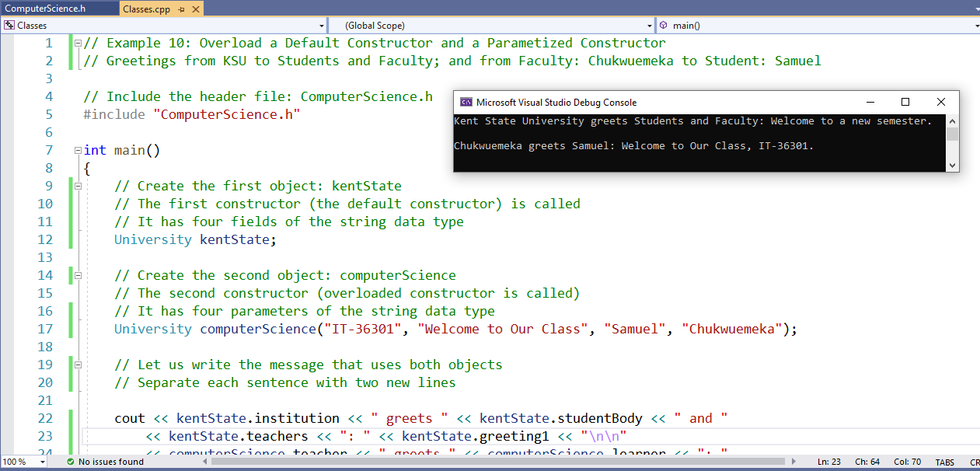Click the Microsoft Visual Studio Debug Console title

pyautogui.click(x=556, y=102)
